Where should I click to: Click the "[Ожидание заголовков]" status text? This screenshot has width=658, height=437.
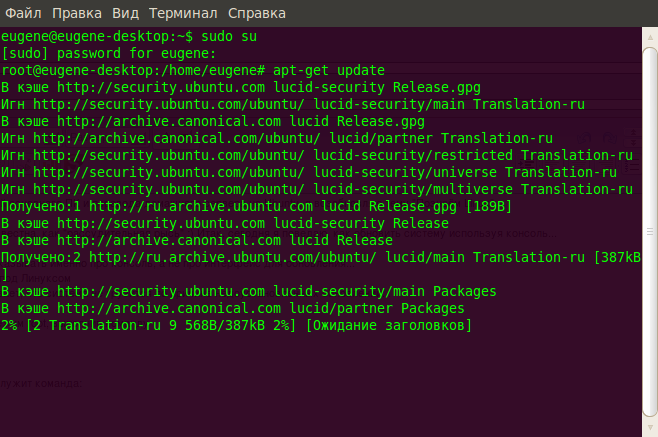[x=388, y=326]
